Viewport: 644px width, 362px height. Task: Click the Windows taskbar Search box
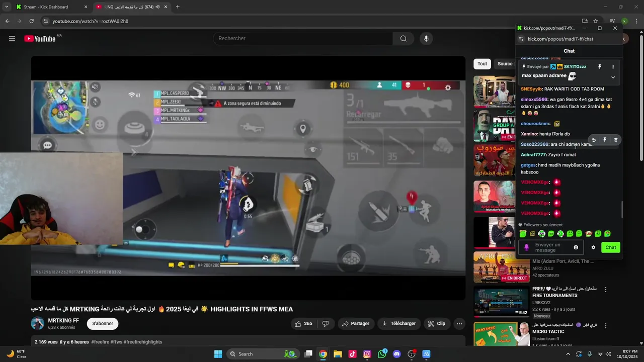pos(262,354)
